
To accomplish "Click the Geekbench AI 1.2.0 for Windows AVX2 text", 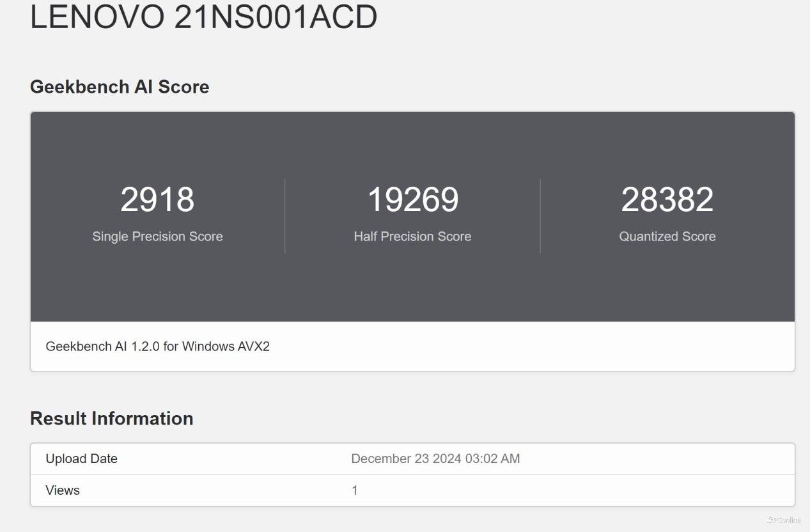I will pyautogui.click(x=157, y=347).
